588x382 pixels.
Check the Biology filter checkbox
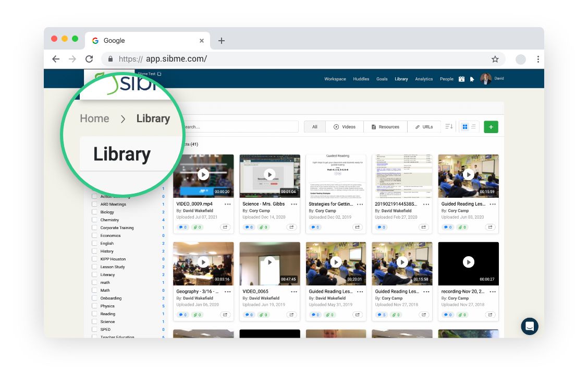tap(94, 212)
